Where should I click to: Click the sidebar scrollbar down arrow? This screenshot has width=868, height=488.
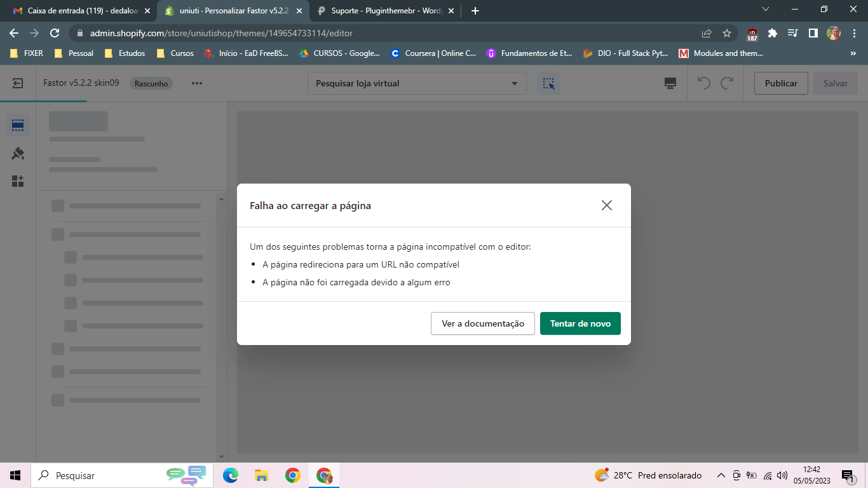[221, 456]
